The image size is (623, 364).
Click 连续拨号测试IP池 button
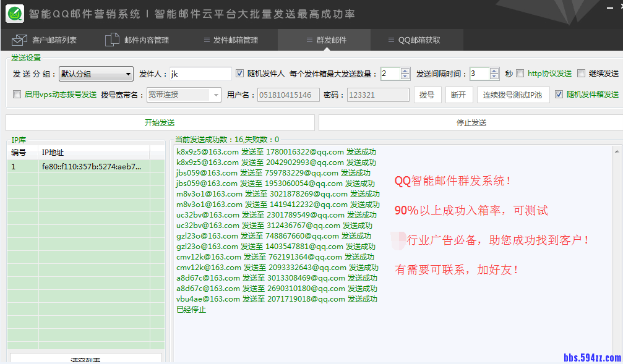pos(513,95)
